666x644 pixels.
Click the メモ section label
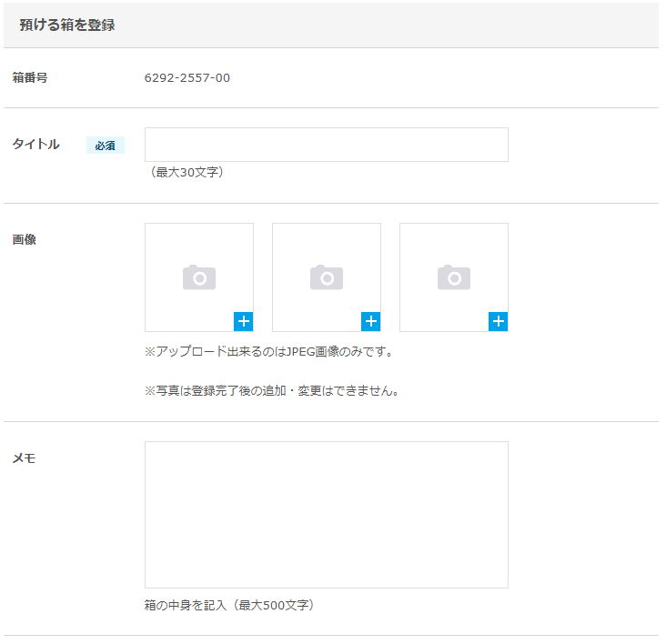coord(25,458)
